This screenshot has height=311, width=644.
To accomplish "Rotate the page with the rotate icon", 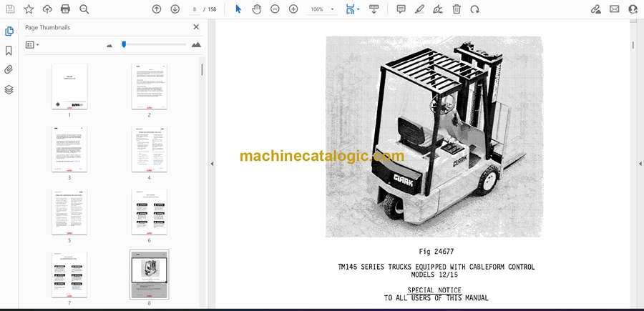I will tap(475, 9).
